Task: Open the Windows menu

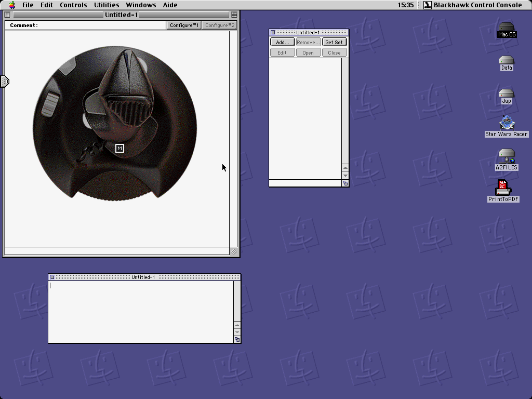Action: point(141,5)
